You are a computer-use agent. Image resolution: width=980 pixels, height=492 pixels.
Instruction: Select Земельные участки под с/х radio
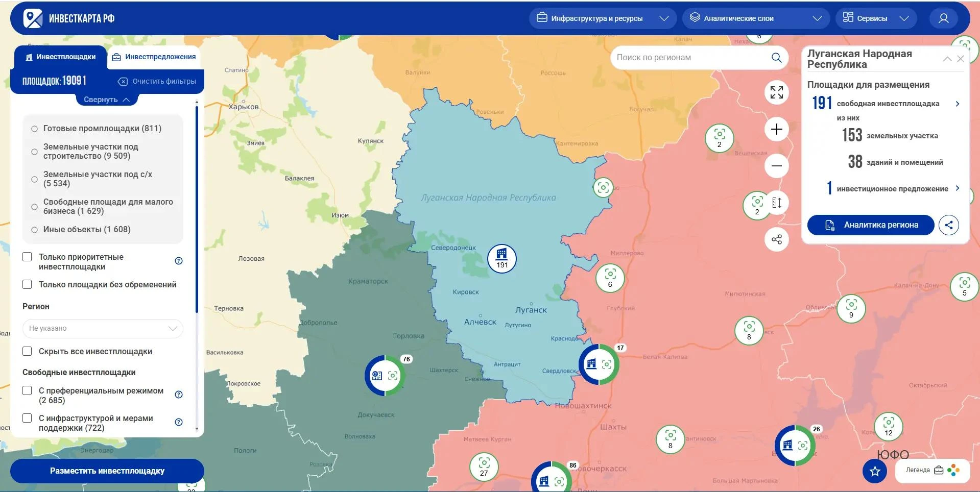tap(34, 179)
